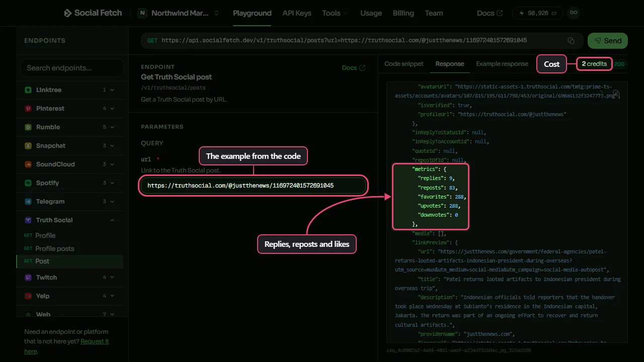The width and height of the screenshot is (644, 362).
Task: Collapse the Truth Social endpoints group
Action: pos(69,220)
